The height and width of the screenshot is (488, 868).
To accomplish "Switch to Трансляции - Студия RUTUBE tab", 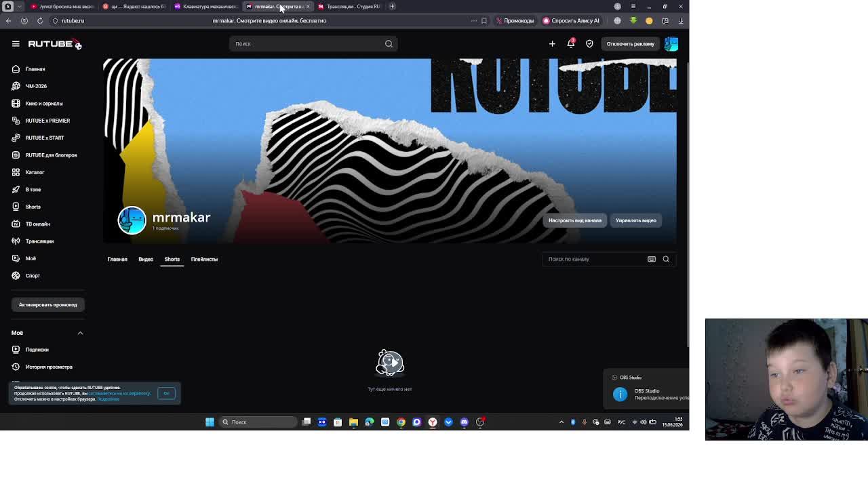I will click(349, 7).
